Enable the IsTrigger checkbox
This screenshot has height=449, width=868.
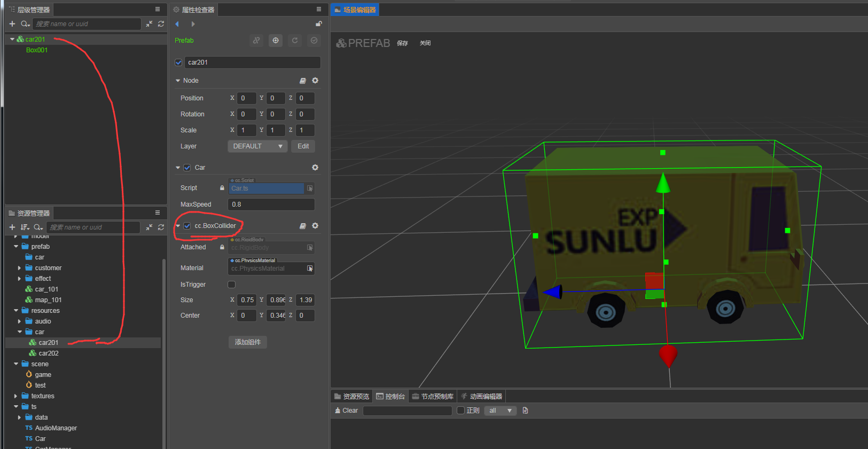[x=232, y=285]
